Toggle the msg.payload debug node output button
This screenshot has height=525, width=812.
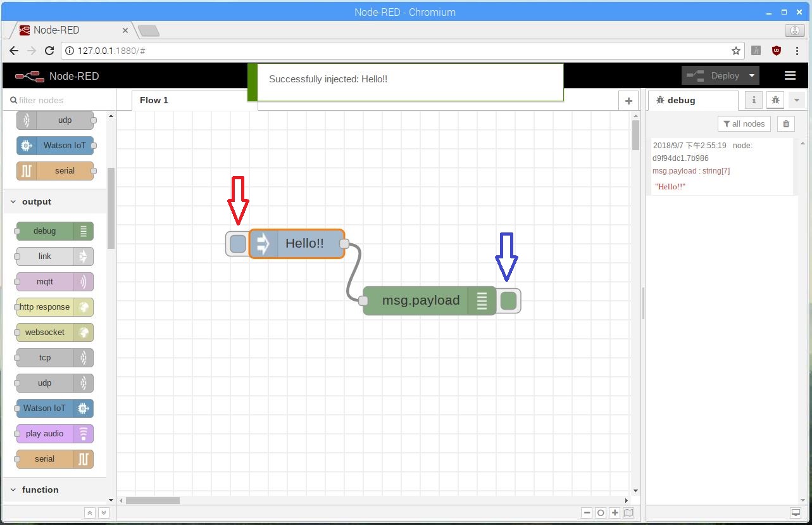coord(508,301)
